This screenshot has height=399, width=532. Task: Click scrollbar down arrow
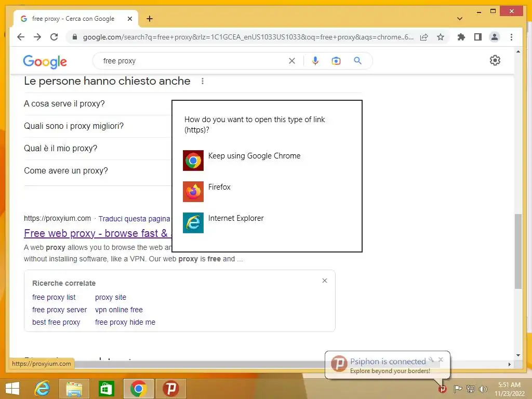(518, 355)
